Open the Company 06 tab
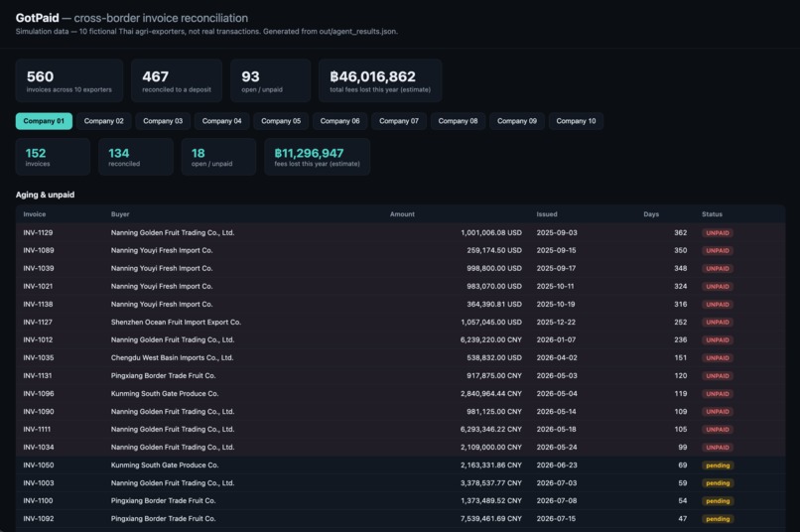The image size is (800, 532). pos(339,121)
